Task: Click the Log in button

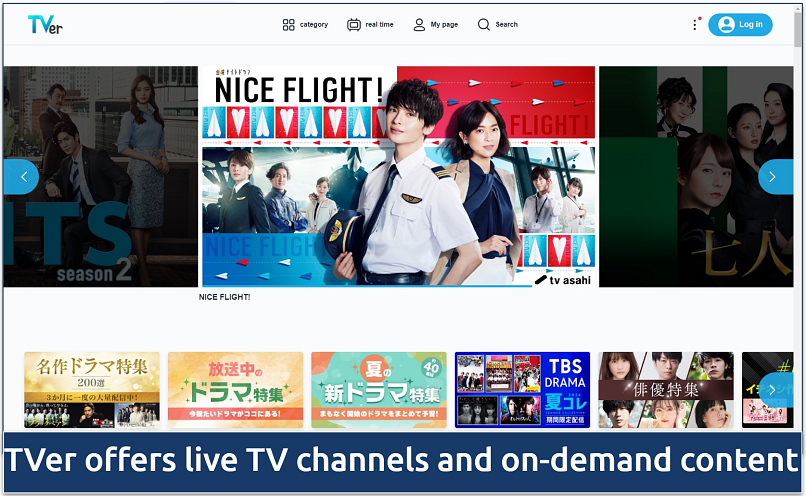Action: 740,25
